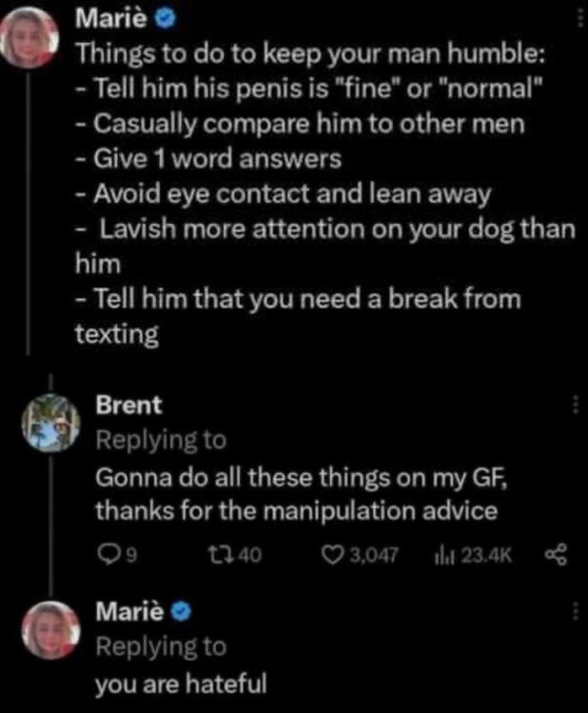The image size is (588, 713).
Task: View analytics icon on Brent's reply
Action: point(441,555)
